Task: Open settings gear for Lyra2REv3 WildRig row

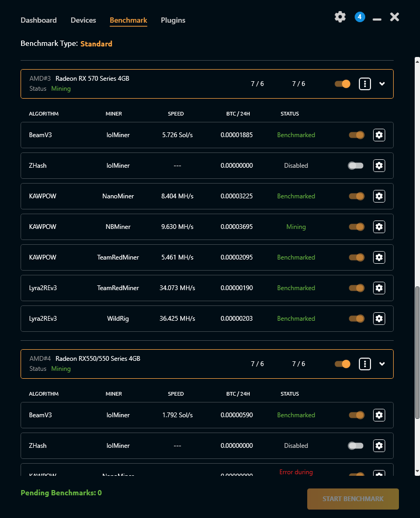Action: pyautogui.click(x=379, y=319)
